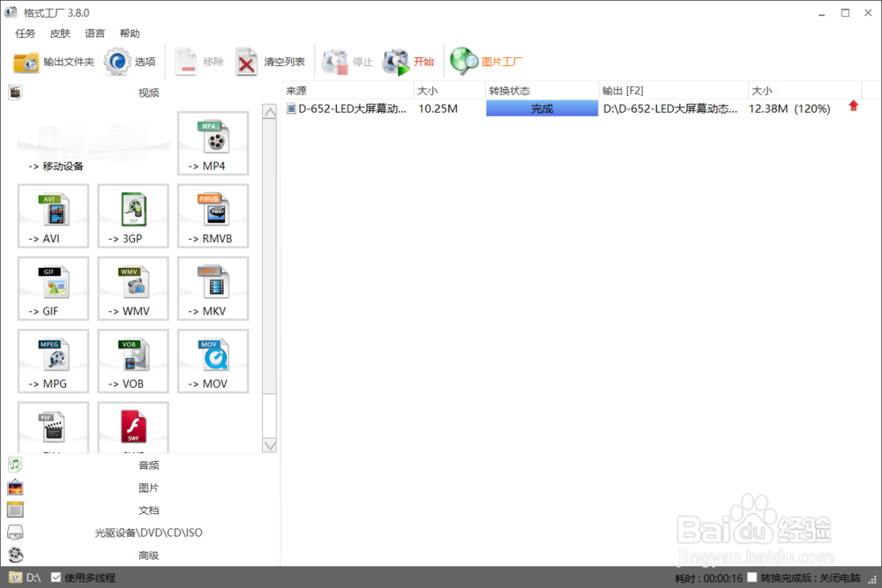
Task: Clear the list with 清空列表
Action: click(x=270, y=62)
